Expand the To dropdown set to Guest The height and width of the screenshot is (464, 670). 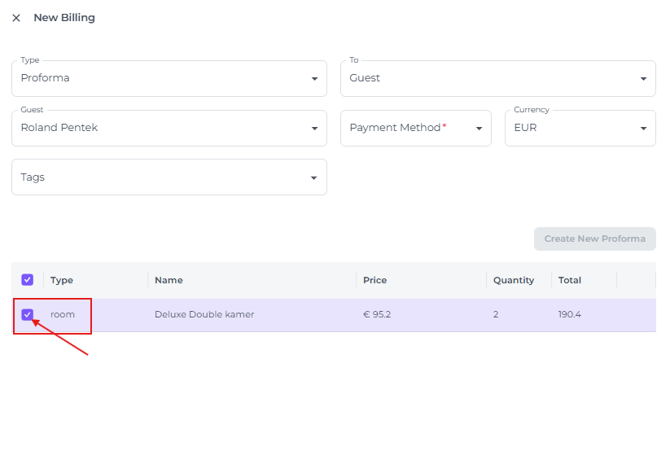tap(497, 78)
